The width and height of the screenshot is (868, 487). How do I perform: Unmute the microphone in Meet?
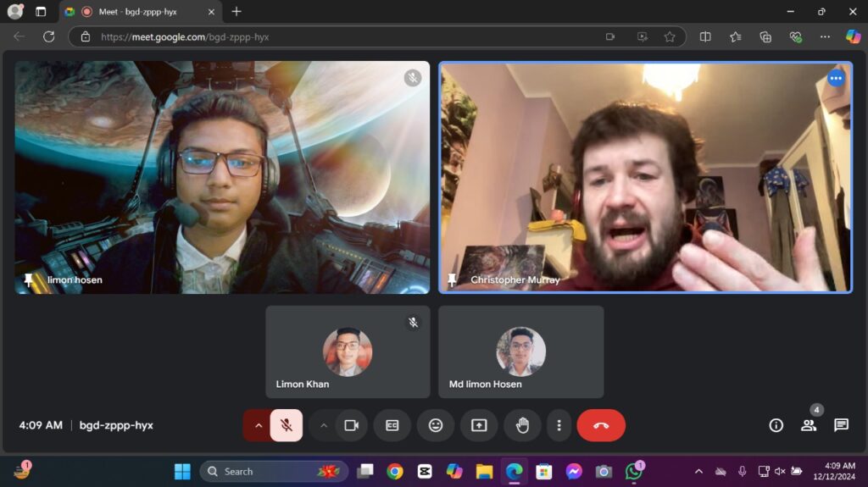pos(287,425)
